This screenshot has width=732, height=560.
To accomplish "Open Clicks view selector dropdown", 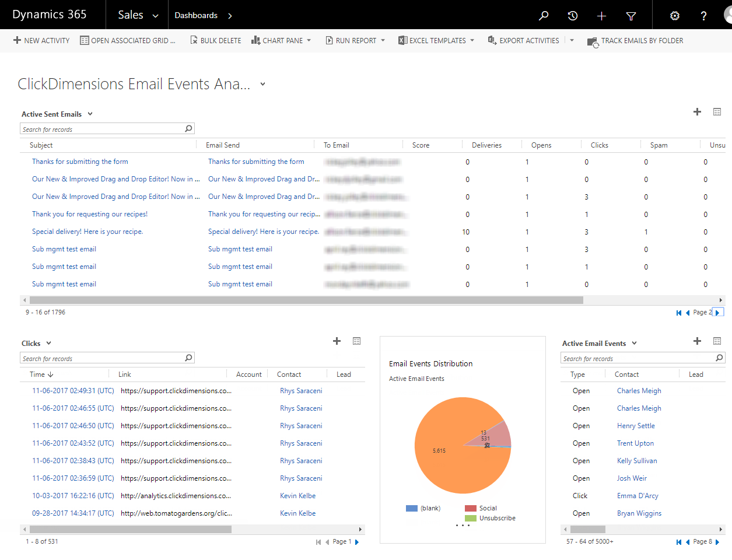I will coord(48,344).
